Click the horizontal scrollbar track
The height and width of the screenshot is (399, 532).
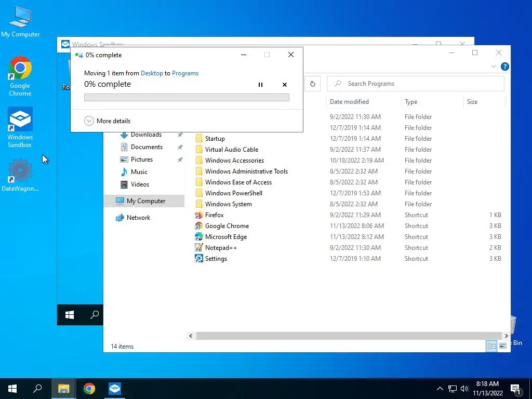(349, 336)
